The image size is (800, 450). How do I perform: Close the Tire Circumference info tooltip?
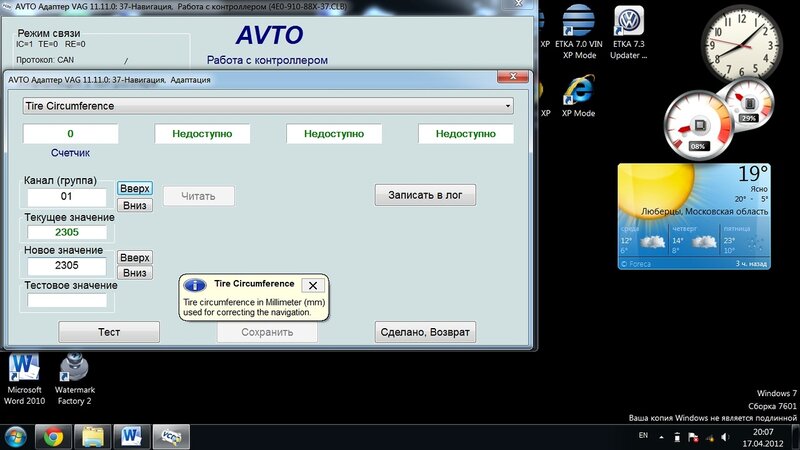pyautogui.click(x=313, y=285)
